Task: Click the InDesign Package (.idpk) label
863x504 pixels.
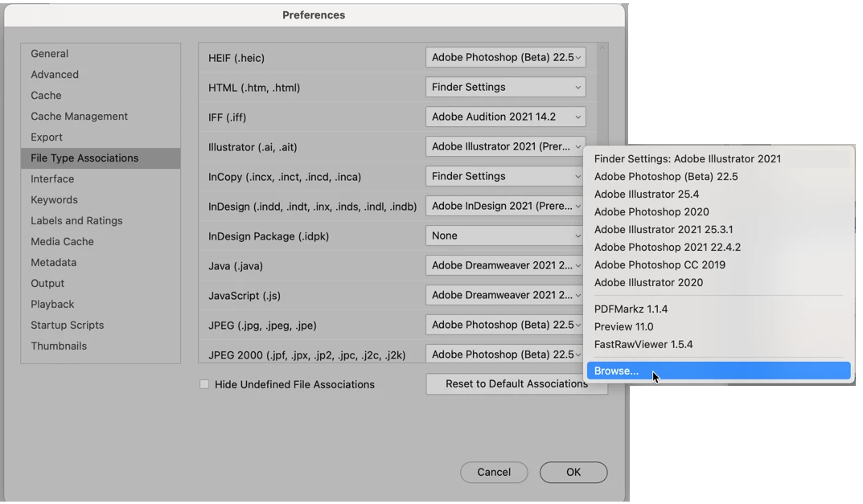Action: 269,236
